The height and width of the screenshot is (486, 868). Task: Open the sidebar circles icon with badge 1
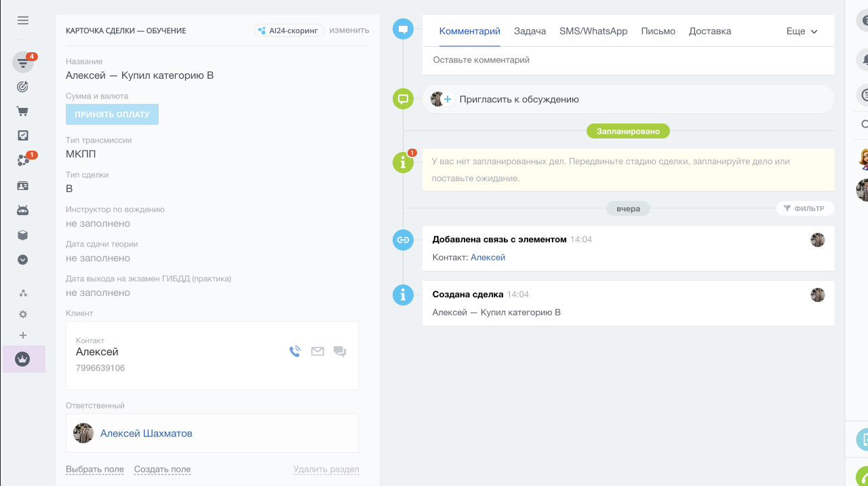pyautogui.click(x=23, y=160)
